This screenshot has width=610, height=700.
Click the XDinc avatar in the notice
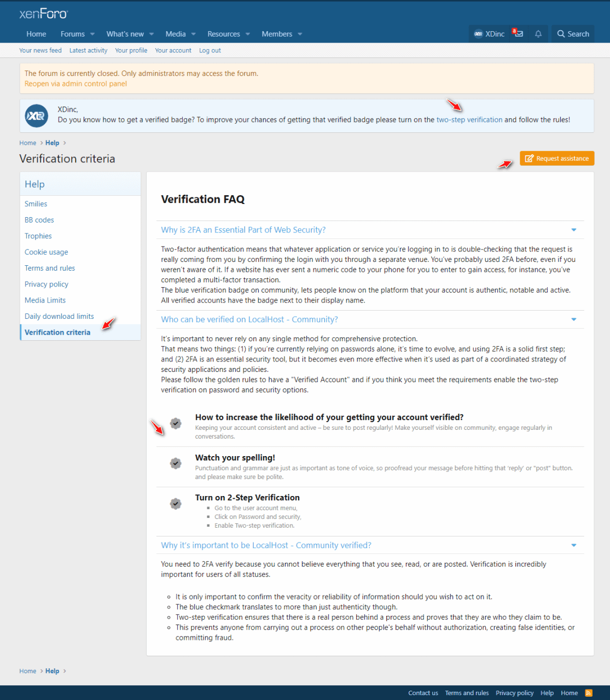click(37, 116)
